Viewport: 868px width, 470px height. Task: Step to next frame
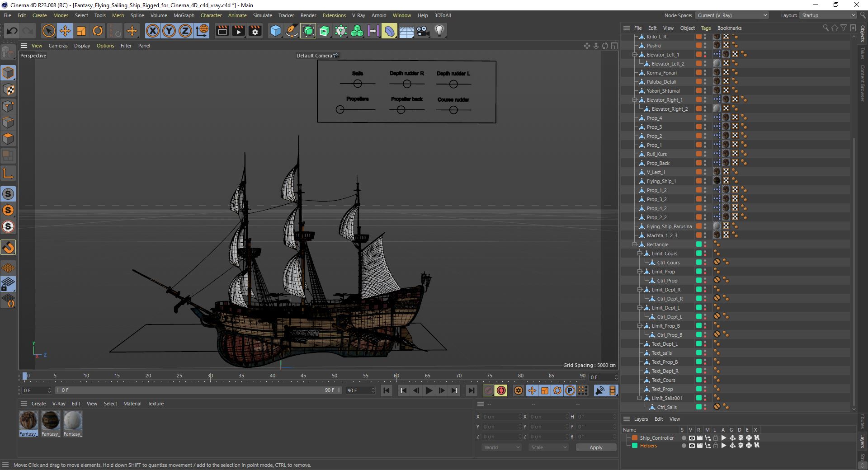442,390
